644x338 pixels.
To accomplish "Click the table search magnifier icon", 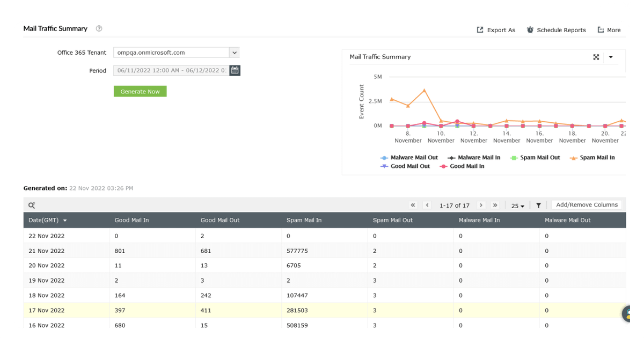I will point(32,205).
